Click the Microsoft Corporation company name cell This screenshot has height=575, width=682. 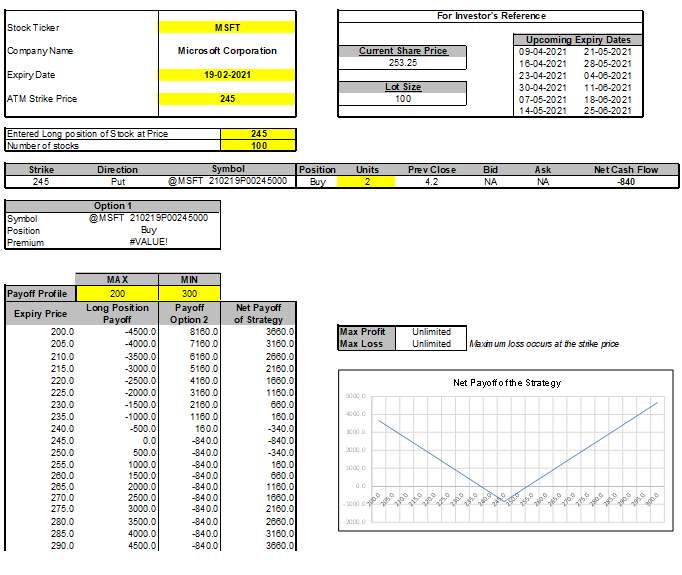227,51
